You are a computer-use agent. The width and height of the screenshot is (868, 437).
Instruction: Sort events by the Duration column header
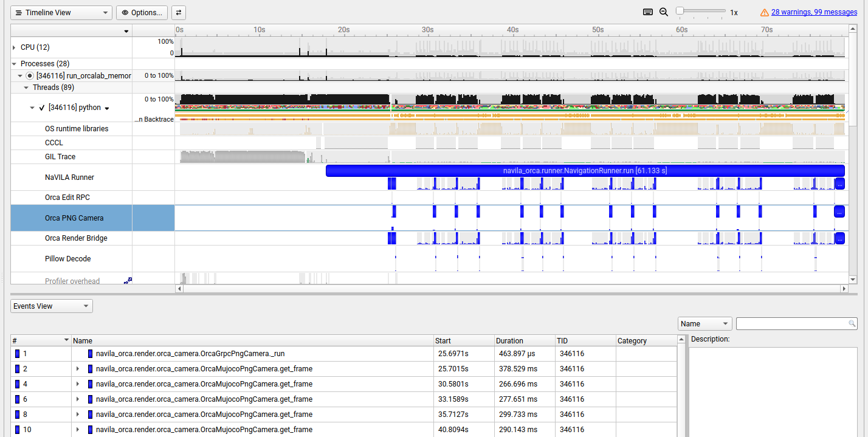point(525,340)
